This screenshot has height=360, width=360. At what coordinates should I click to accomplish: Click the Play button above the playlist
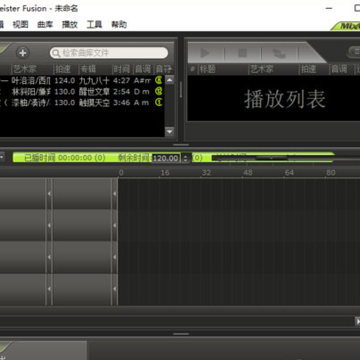205,53
